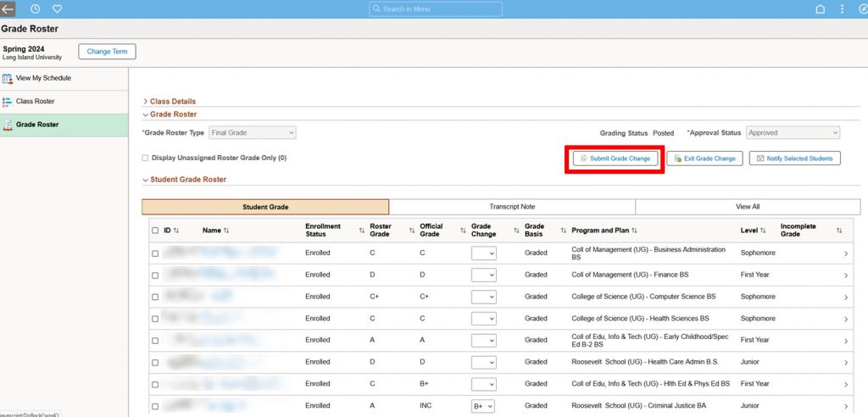Sort by Enrollment Status arrows
Screen dimensions: 868x417
pyautogui.click(x=361, y=231)
